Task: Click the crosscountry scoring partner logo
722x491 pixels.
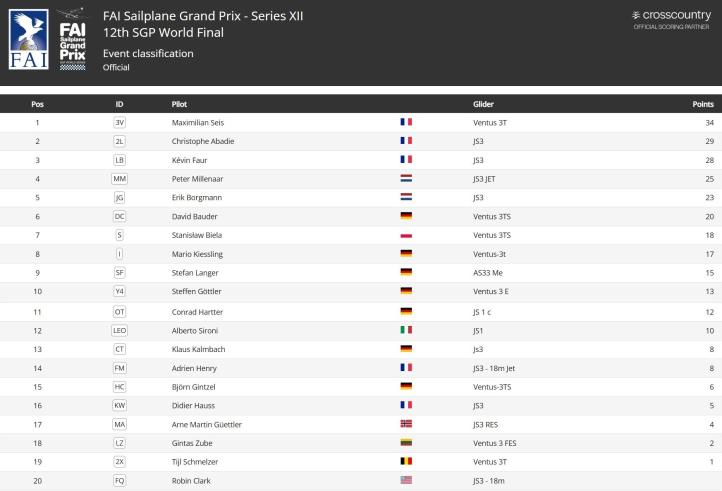Action: coord(672,17)
